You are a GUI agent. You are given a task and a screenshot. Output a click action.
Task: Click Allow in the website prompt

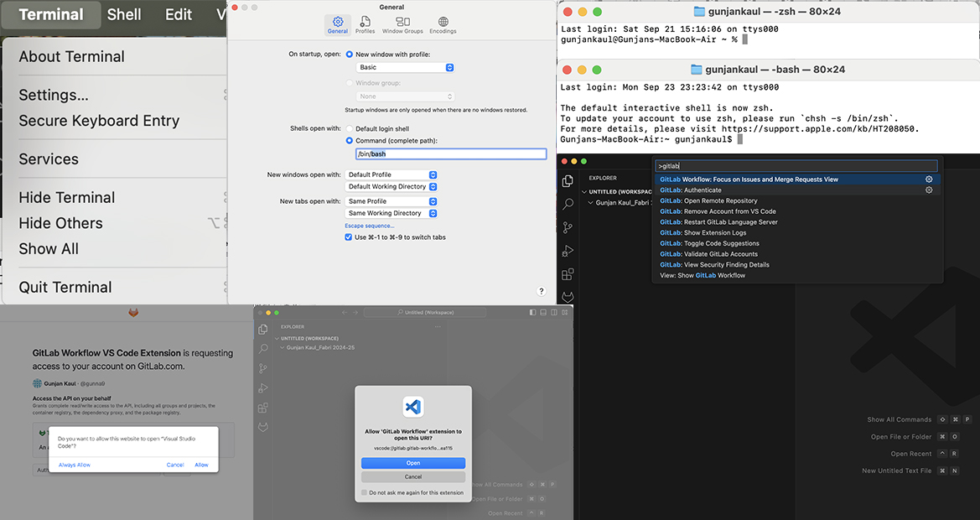(201, 465)
